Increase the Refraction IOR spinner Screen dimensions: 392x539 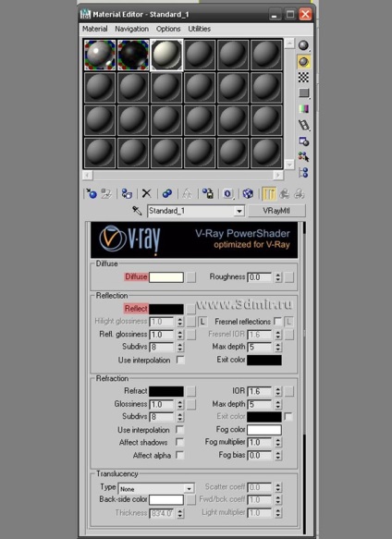point(278,389)
